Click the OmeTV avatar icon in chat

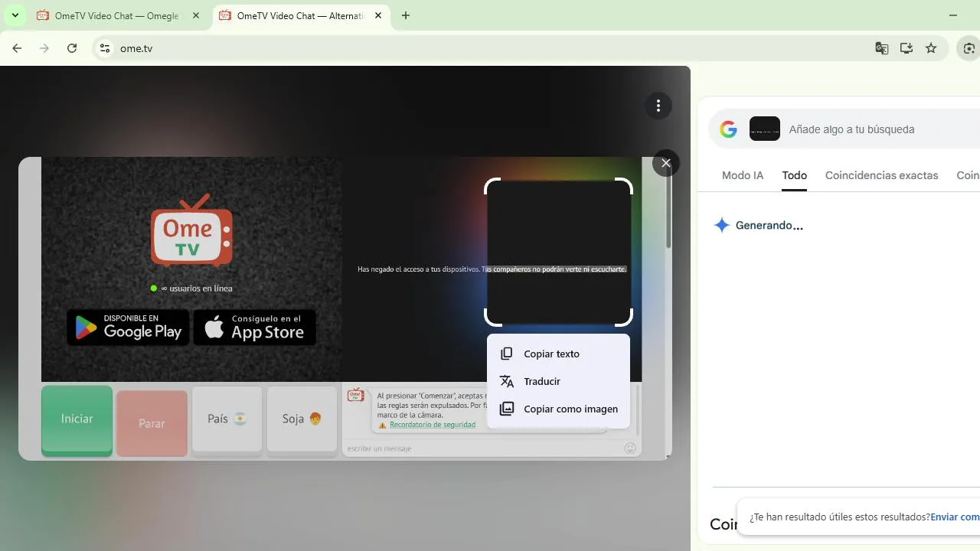pyautogui.click(x=355, y=395)
